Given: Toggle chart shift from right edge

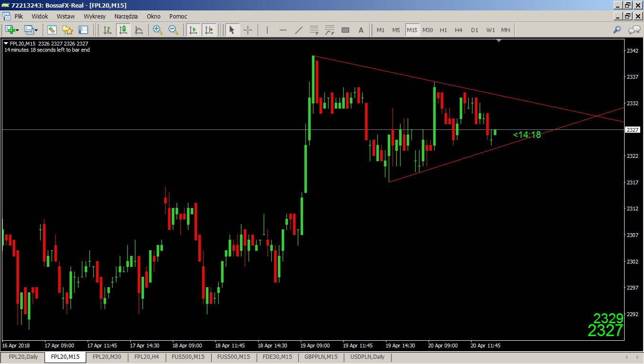Looking at the screenshot, I should pos(209,30).
